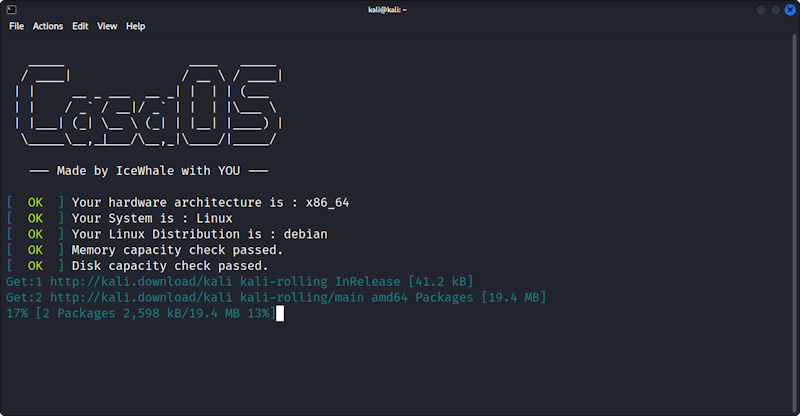Click the green OK beside Memory capacity check

tap(35, 250)
